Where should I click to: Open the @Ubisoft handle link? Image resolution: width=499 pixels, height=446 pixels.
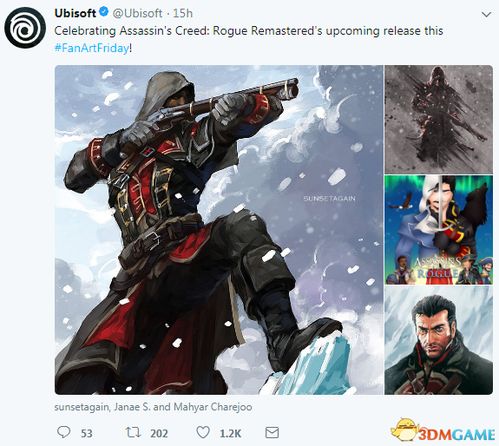coord(137,13)
